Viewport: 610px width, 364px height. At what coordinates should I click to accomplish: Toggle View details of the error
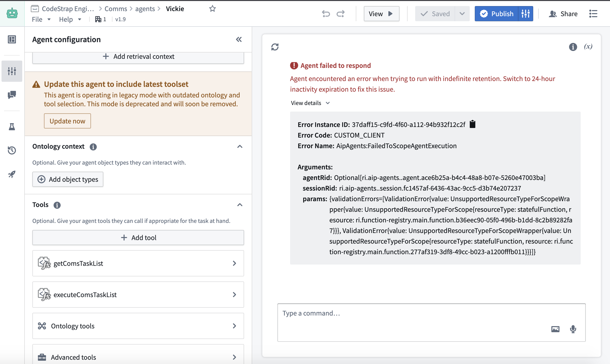(310, 103)
